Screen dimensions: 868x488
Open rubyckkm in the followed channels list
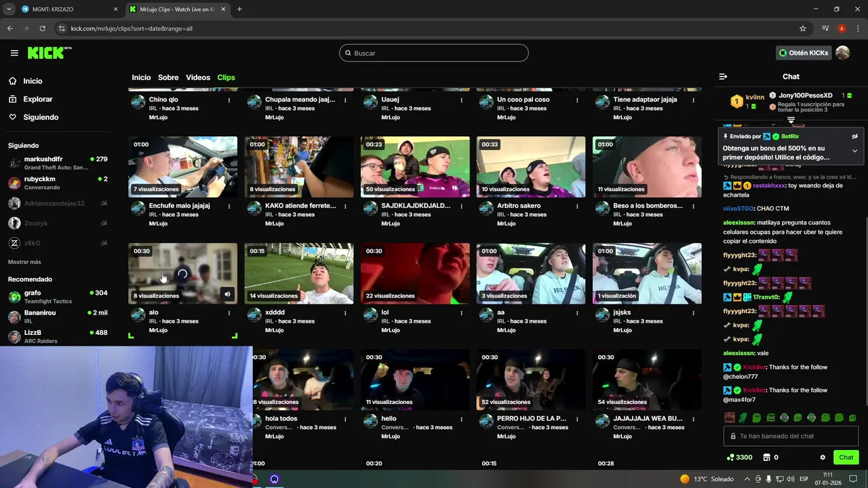click(x=58, y=183)
